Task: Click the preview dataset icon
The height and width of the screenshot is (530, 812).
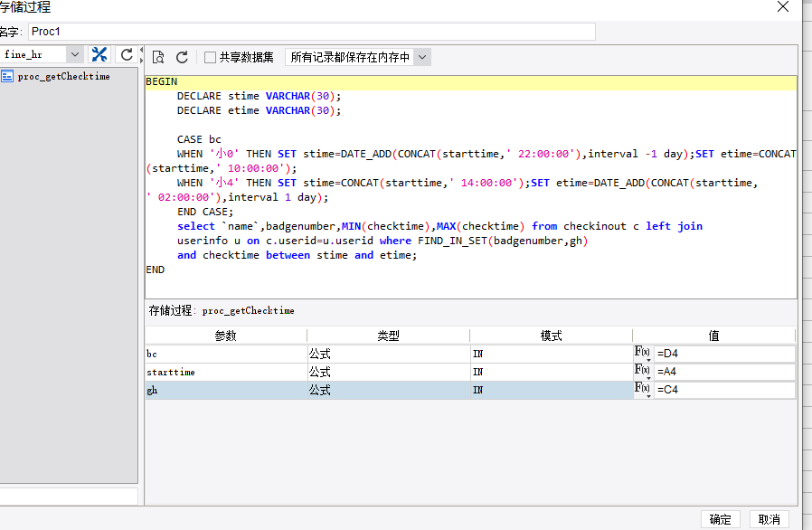Action: coord(158,57)
